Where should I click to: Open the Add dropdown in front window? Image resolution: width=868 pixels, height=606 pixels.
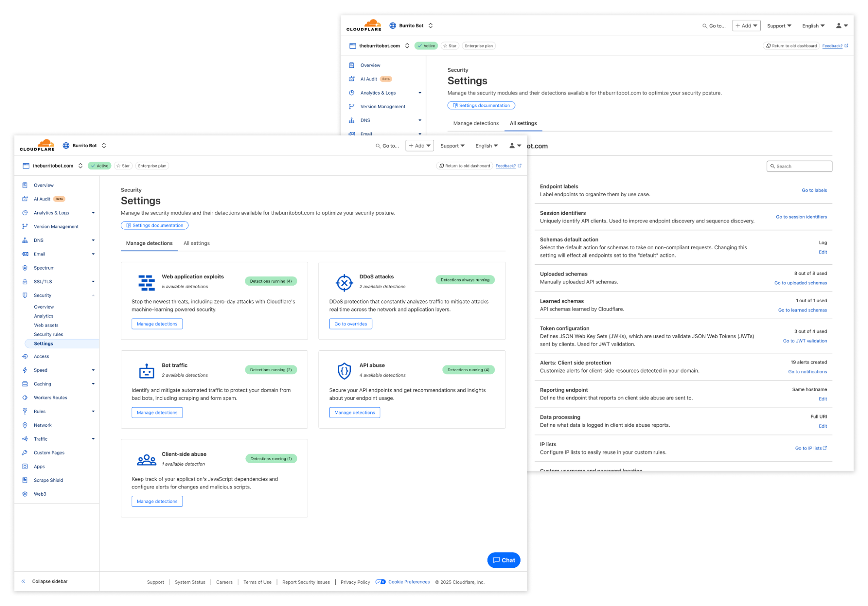(419, 146)
